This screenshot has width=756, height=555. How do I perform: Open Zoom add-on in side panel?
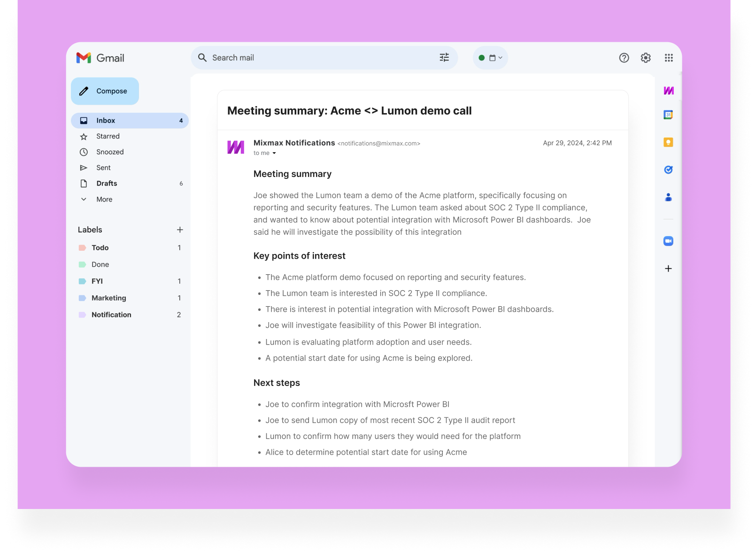668,241
